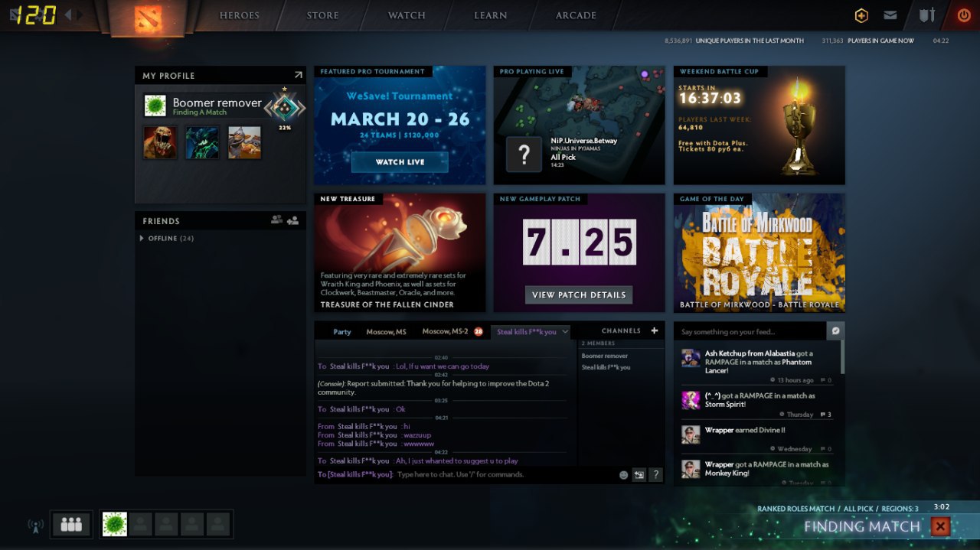
Task: Open Treasure of the Fallen Cinder tile
Action: pyautogui.click(x=400, y=252)
